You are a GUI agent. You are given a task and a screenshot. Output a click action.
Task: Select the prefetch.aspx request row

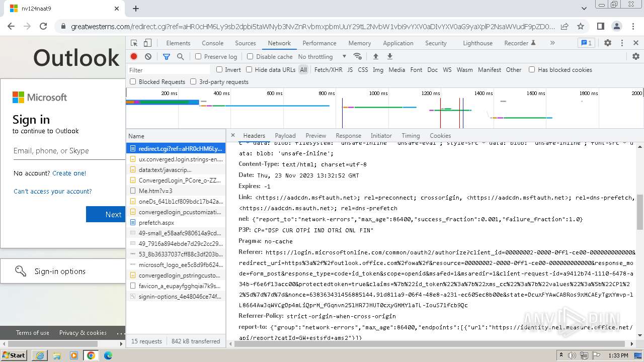pyautogui.click(x=176, y=222)
